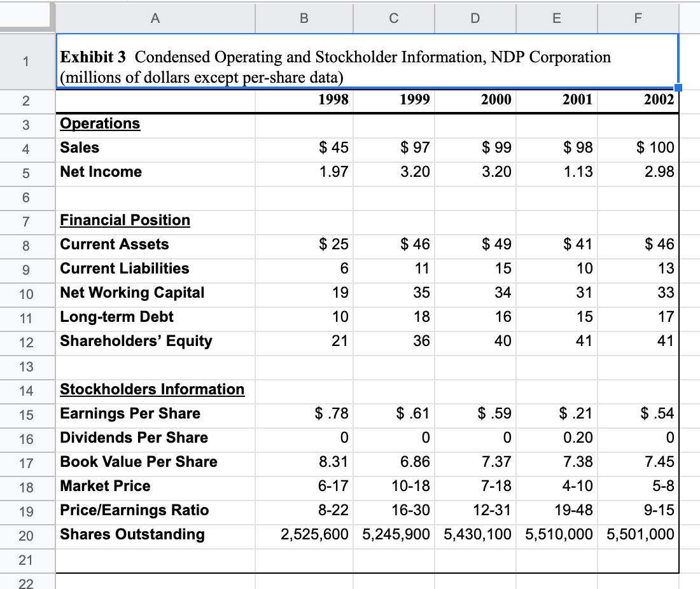The height and width of the screenshot is (589, 700).
Task: Select row header 15
Action: (x=27, y=413)
